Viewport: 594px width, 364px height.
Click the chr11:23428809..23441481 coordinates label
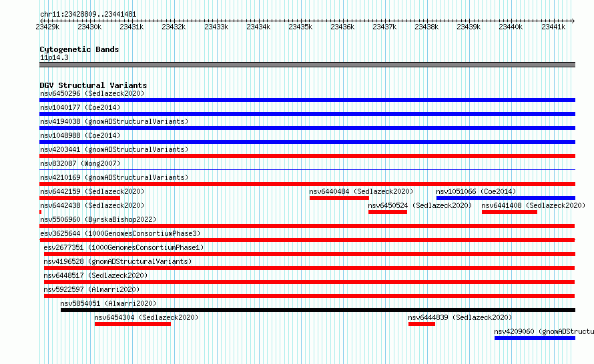(x=88, y=14)
